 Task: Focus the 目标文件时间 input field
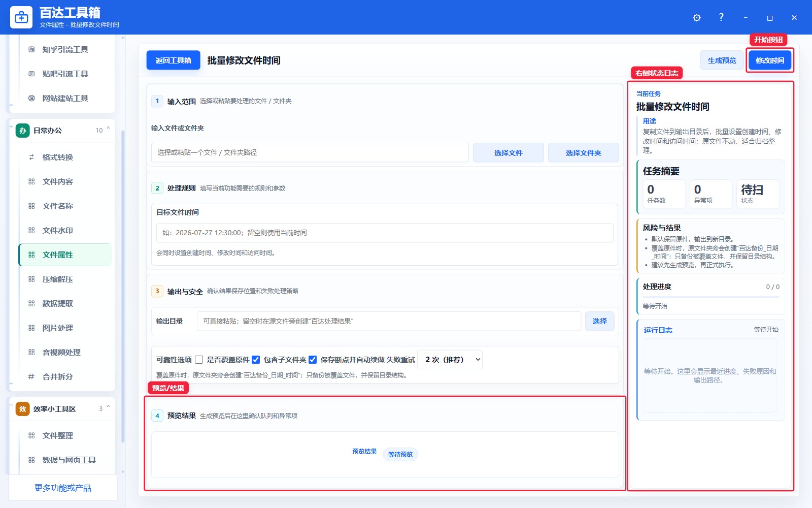pos(385,233)
